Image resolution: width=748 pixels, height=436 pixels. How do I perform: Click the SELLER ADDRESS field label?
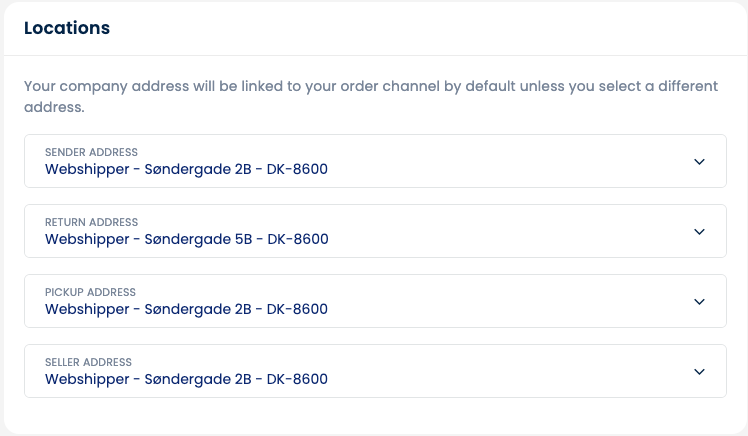pyautogui.click(x=88, y=363)
